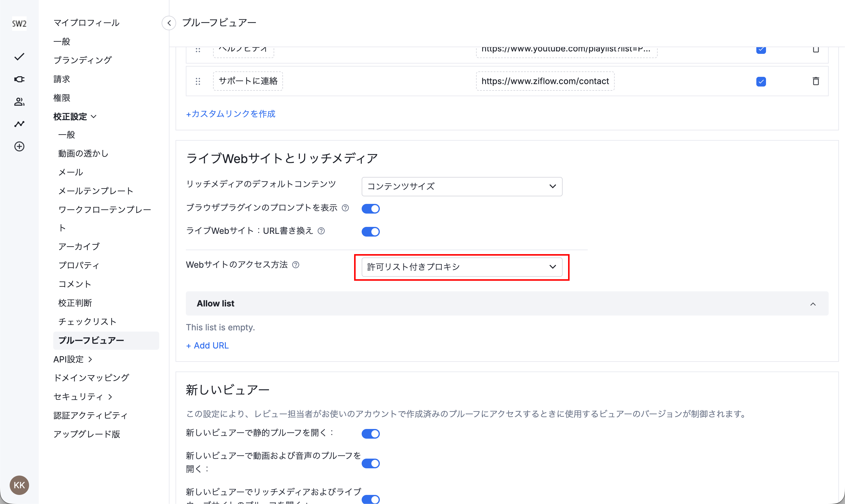Open the analytics graph icon in left rail

19,124
